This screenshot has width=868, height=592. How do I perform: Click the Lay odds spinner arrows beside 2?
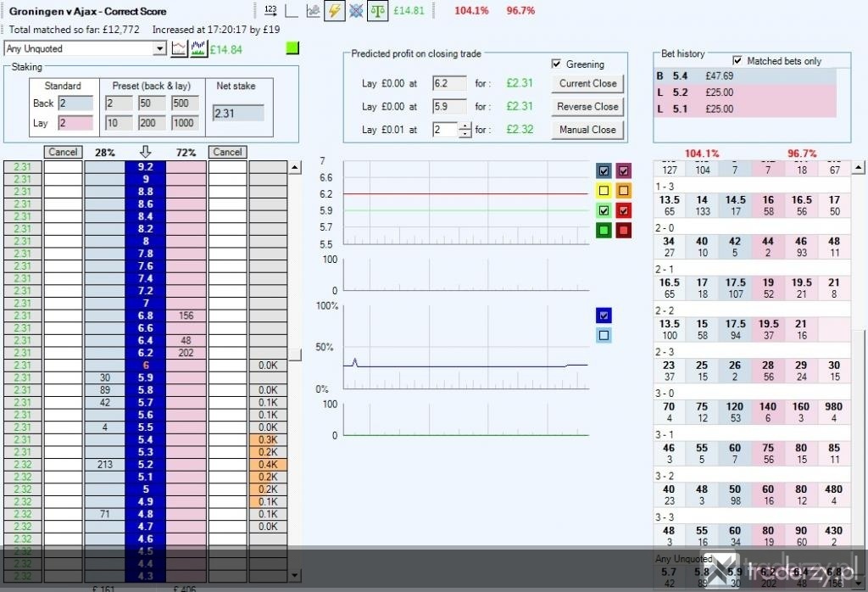point(465,130)
